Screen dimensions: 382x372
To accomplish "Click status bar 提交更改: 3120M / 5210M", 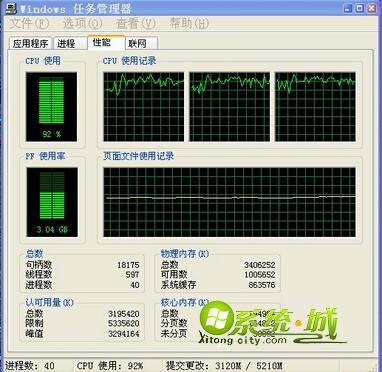I will coord(224,366).
